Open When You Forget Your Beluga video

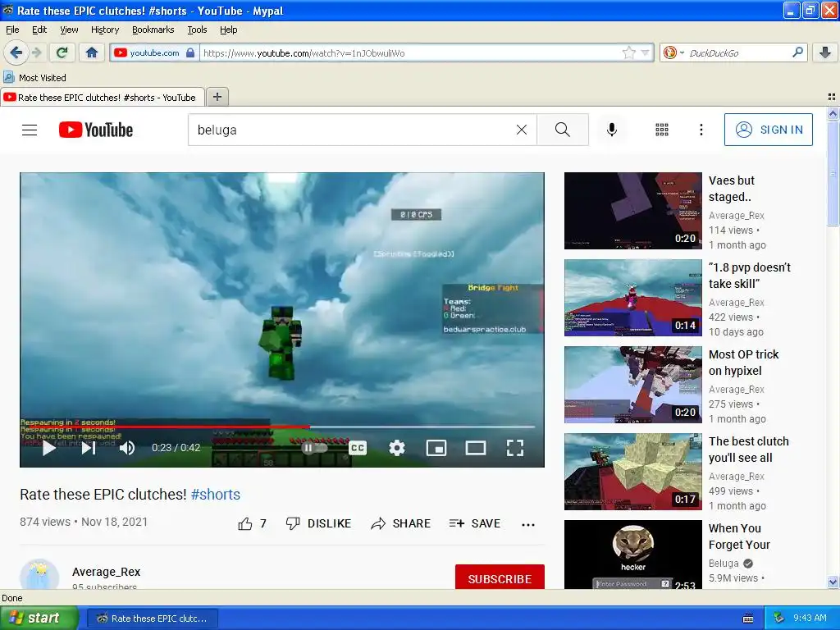(632, 555)
